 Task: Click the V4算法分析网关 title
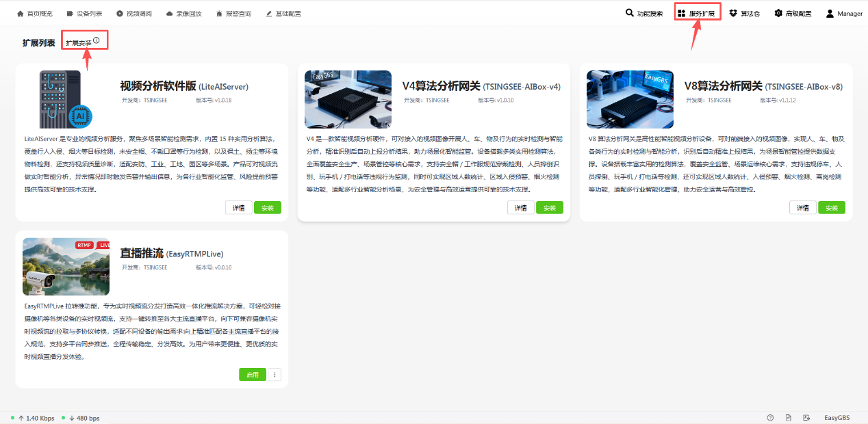441,86
